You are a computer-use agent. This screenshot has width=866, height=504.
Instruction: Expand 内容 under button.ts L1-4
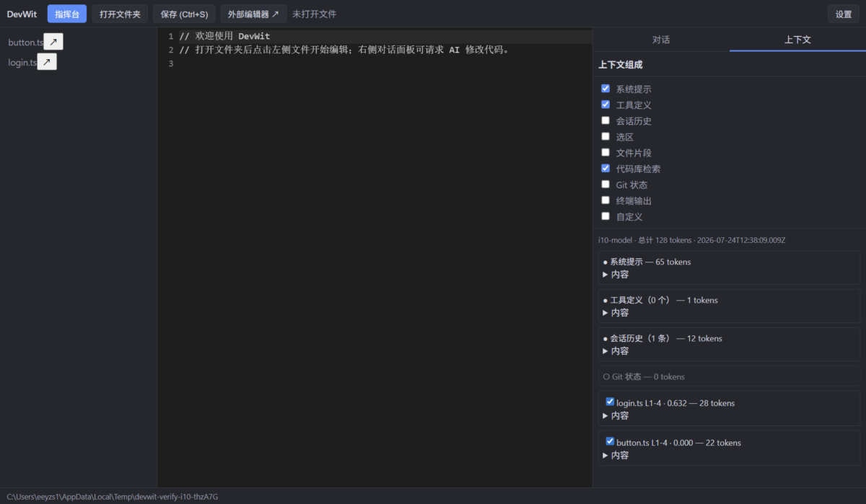(x=616, y=456)
